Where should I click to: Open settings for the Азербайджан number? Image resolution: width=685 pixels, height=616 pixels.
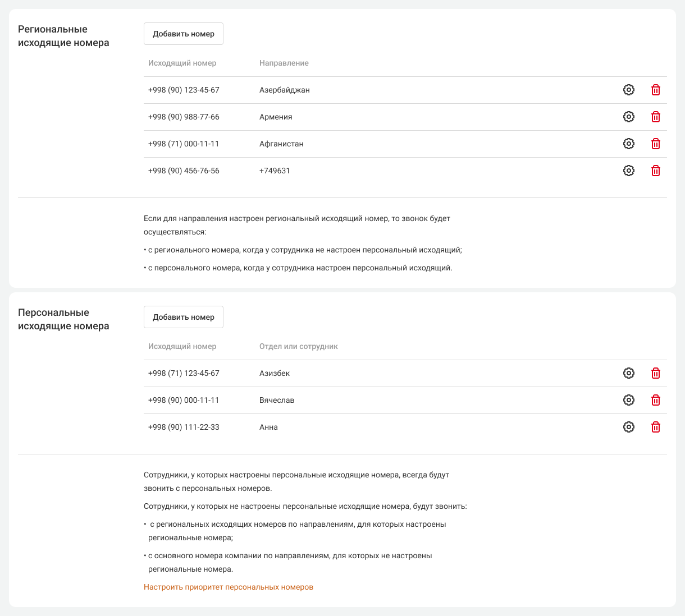pyautogui.click(x=629, y=90)
